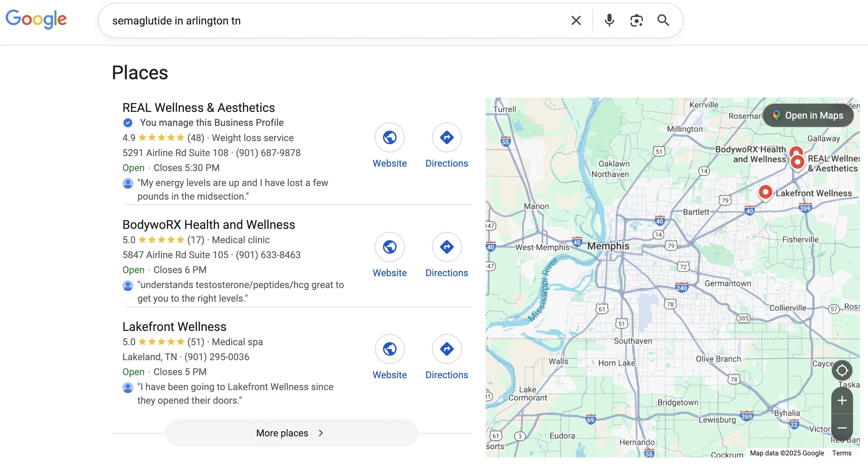Zoom out on the map
Screen dimensions: 868x468
(842, 428)
